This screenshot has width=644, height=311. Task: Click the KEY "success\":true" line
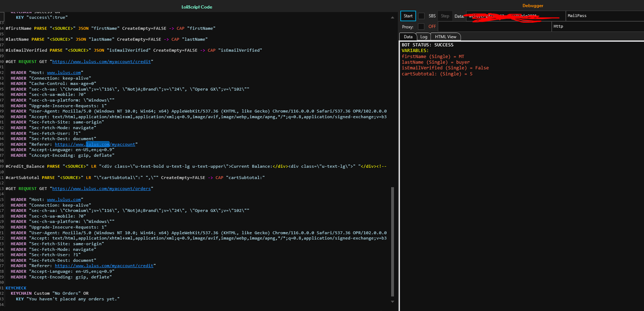(x=42, y=18)
